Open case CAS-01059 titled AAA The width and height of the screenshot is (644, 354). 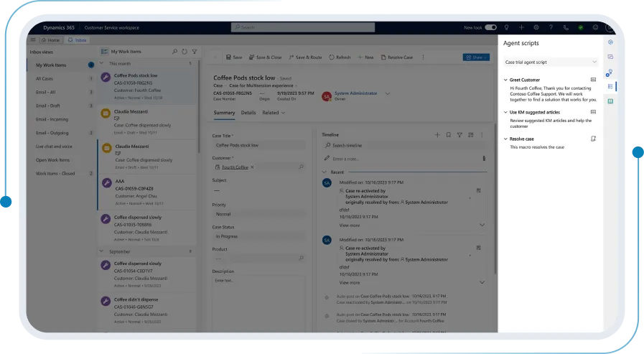click(x=147, y=192)
